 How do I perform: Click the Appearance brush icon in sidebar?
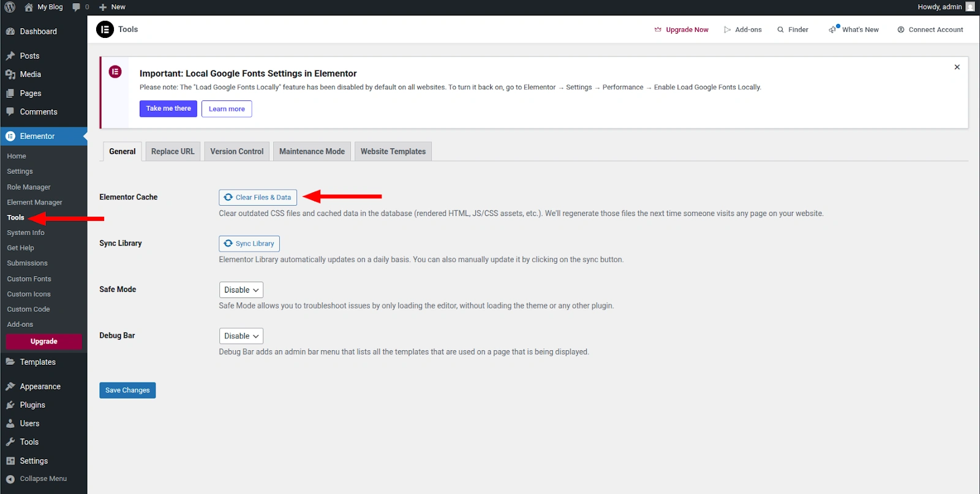point(10,387)
